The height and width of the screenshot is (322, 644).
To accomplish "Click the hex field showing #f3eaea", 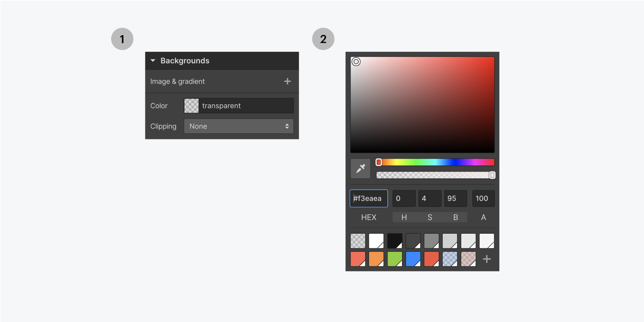I will (x=368, y=198).
